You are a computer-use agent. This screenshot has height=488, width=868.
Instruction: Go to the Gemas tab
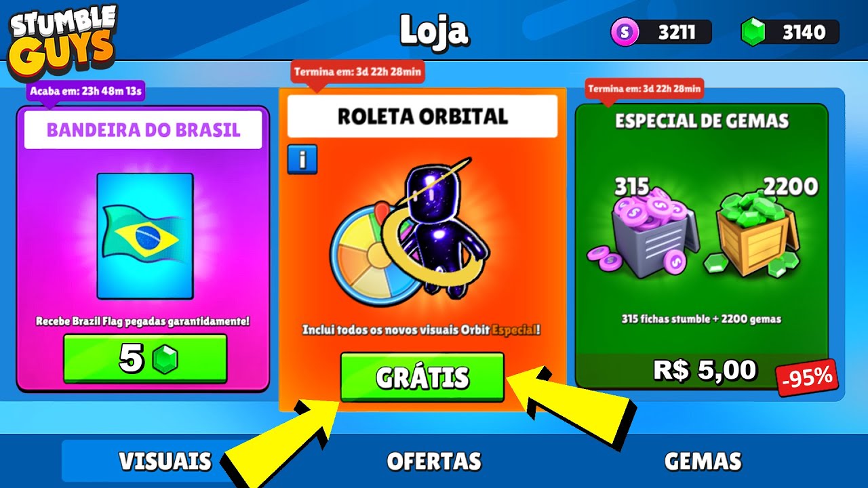tap(703, 461)
